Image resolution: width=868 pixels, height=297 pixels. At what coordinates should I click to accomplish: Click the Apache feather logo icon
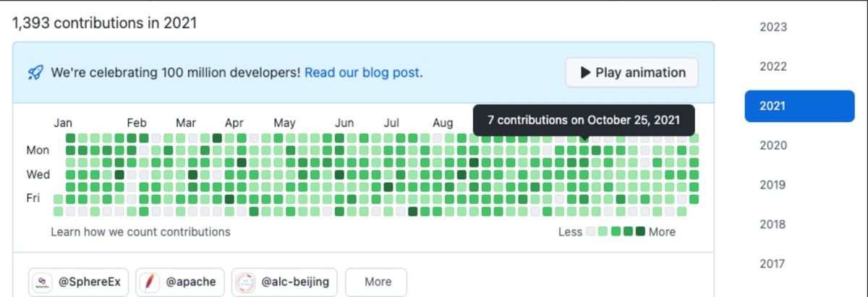pos(150,282)
